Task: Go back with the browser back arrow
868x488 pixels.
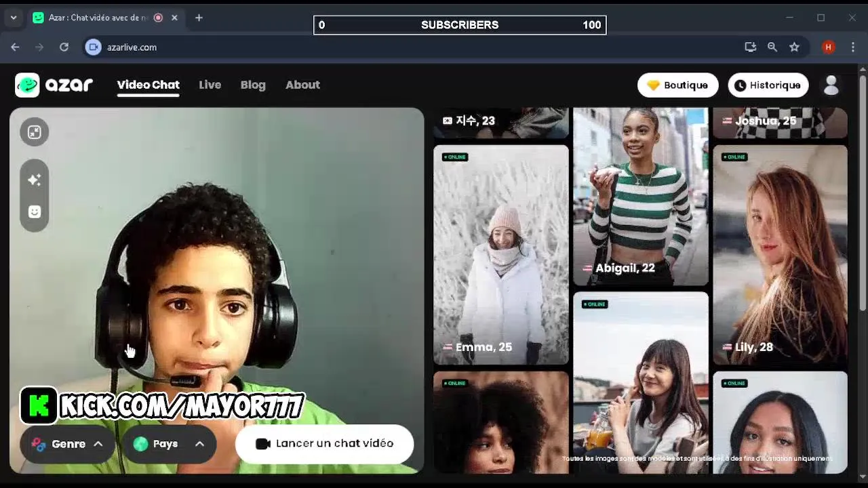Action: tap(15, 47)
